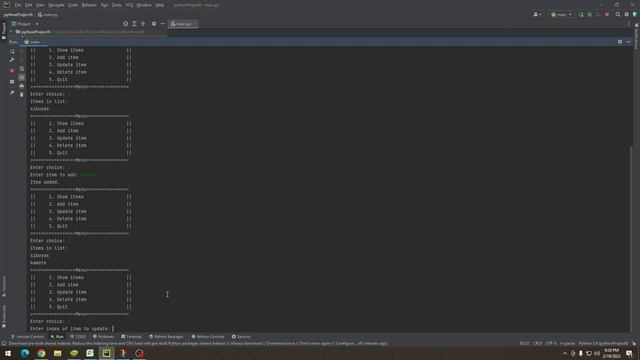Open Project panel gear options

pyautogui.click(x=154, y=24)
